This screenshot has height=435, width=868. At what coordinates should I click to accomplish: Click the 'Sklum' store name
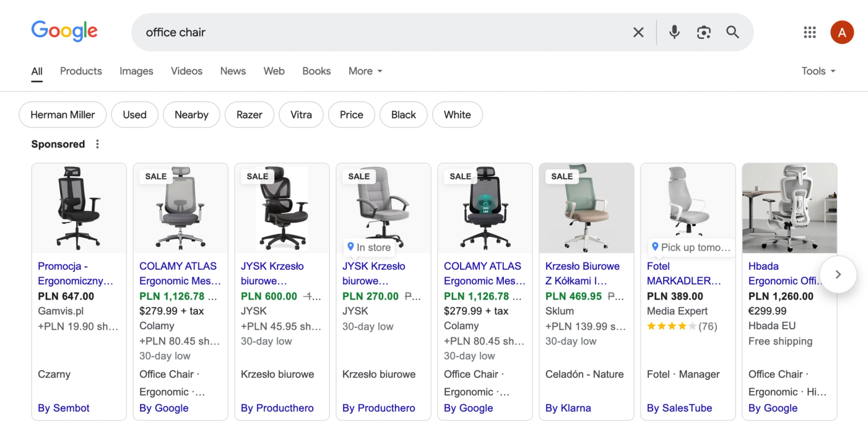point(560,311)
